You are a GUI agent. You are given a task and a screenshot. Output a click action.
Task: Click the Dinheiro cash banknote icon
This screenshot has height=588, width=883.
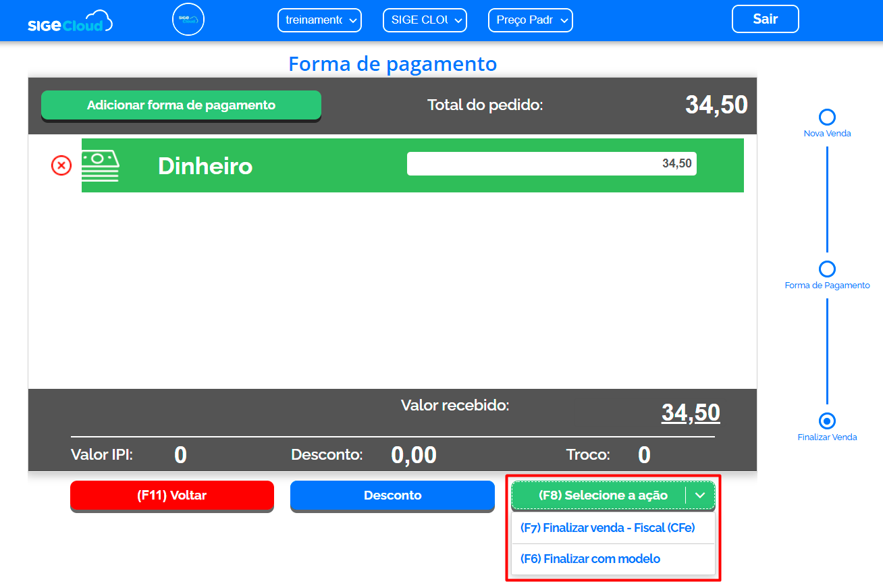coord(100,166)
